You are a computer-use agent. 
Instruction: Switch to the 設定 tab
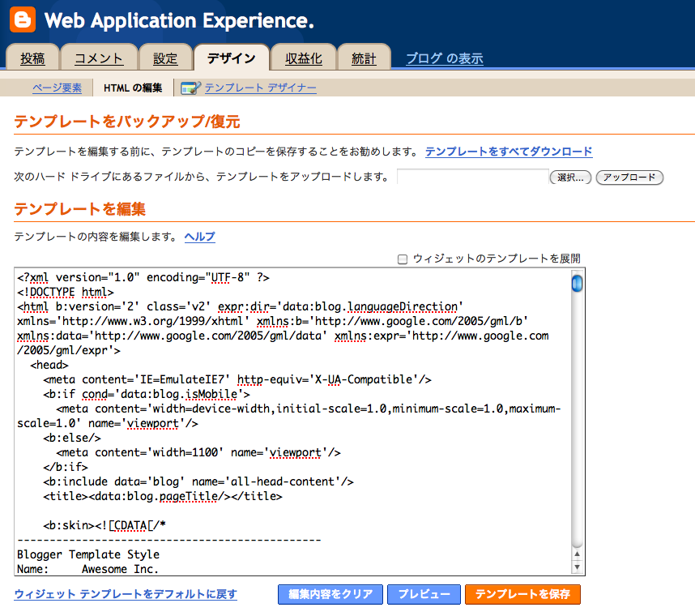click(x=165, y=58)
